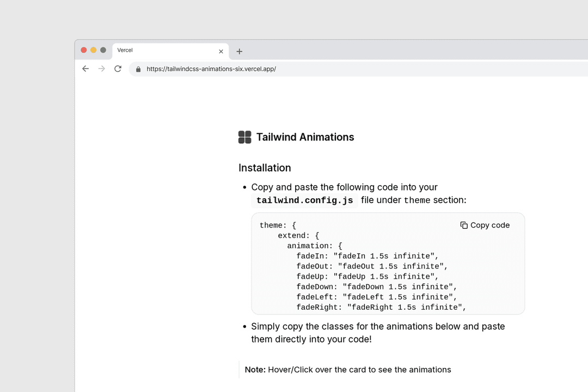Screen dimensions: 588x392
Task: Select the browser address bar URL
Action: [x=211, y=69]
